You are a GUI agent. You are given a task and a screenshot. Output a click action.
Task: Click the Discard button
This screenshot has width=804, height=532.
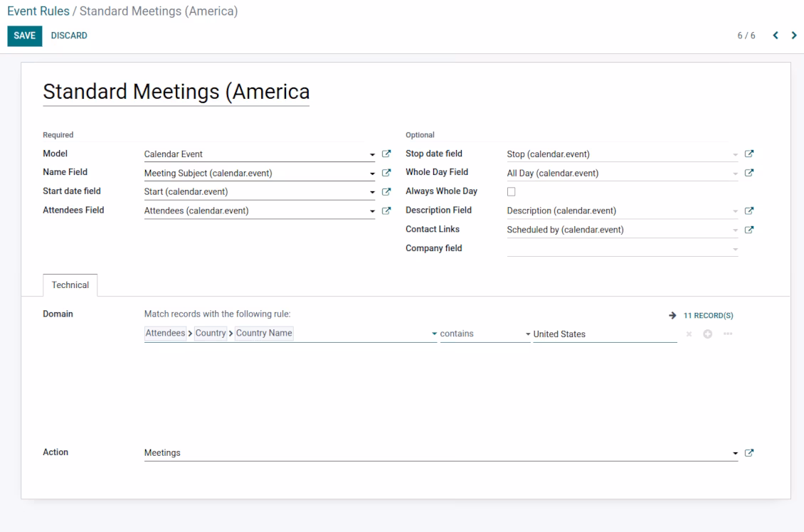69,36
